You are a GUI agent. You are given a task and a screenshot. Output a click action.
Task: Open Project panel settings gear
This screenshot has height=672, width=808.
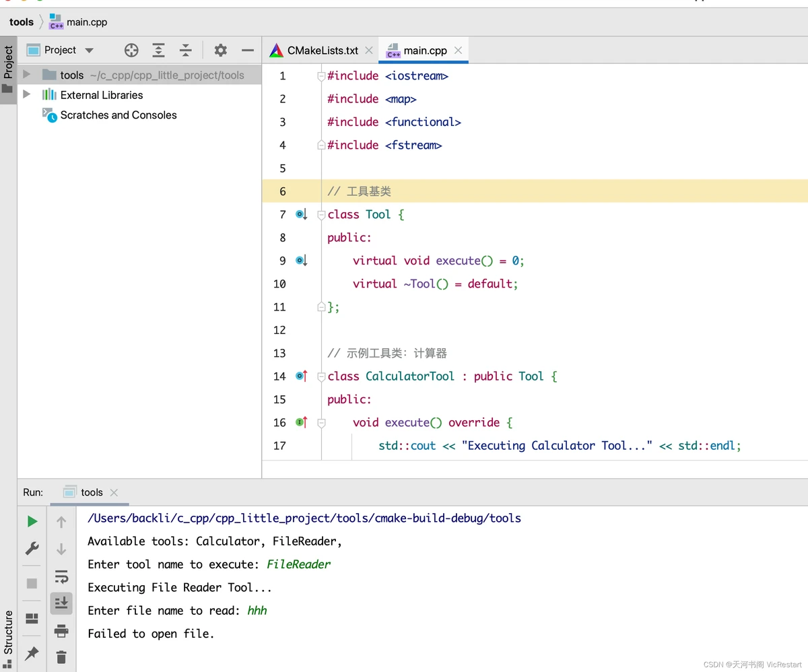[x=220, y=51]
